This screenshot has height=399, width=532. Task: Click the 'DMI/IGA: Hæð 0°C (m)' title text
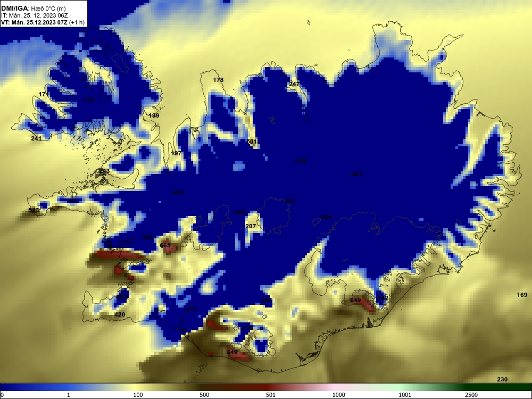tap(33, 9)
